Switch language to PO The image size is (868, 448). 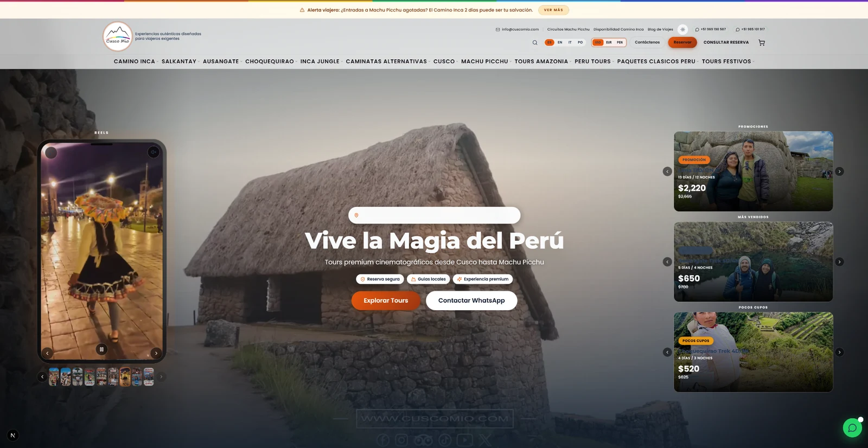point(580,42)
